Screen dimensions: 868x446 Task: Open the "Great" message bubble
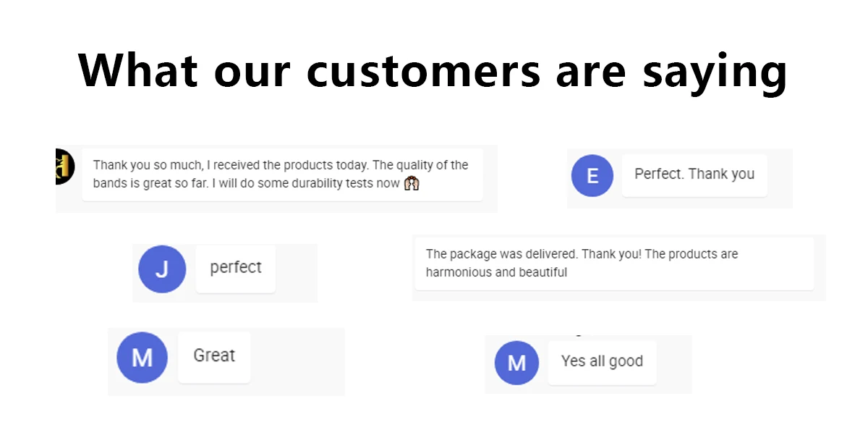click(214, 356)
